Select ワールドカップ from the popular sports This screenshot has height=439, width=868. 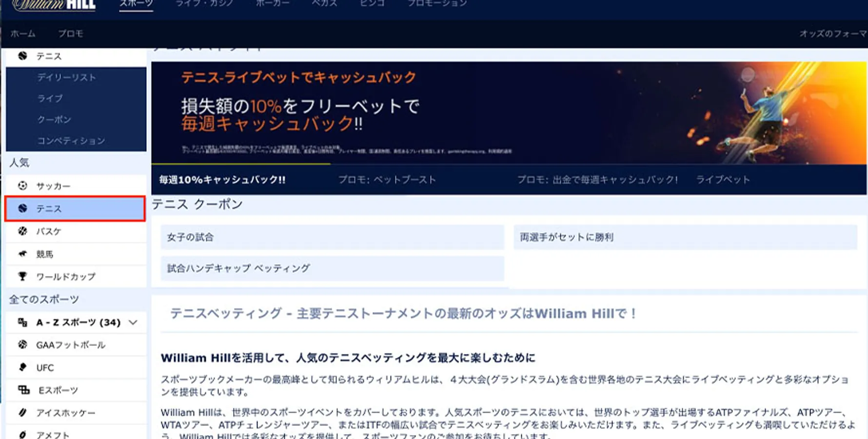(76, 277)
